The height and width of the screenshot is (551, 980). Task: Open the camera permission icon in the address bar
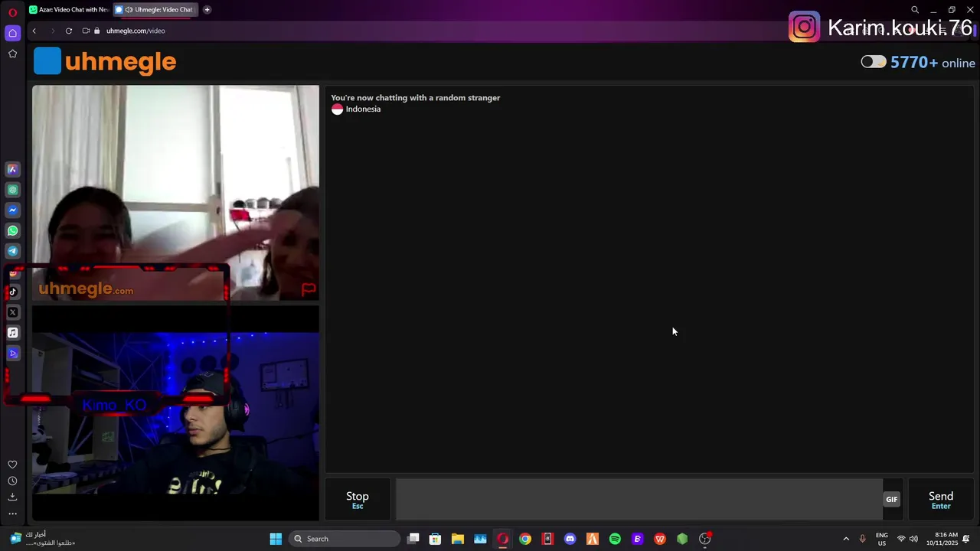pos(86,31)
